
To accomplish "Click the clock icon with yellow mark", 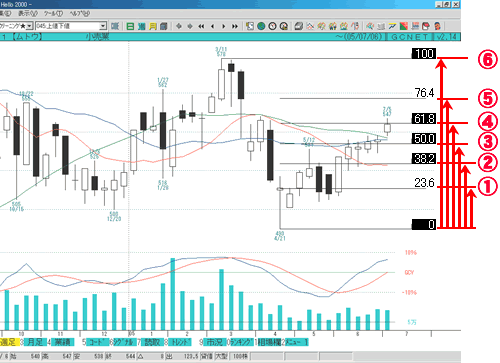I will click(284, 26).
